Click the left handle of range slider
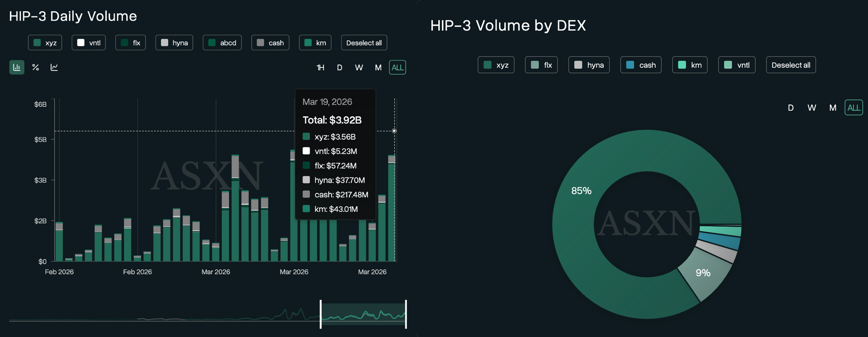 click(x=321, y=314)
